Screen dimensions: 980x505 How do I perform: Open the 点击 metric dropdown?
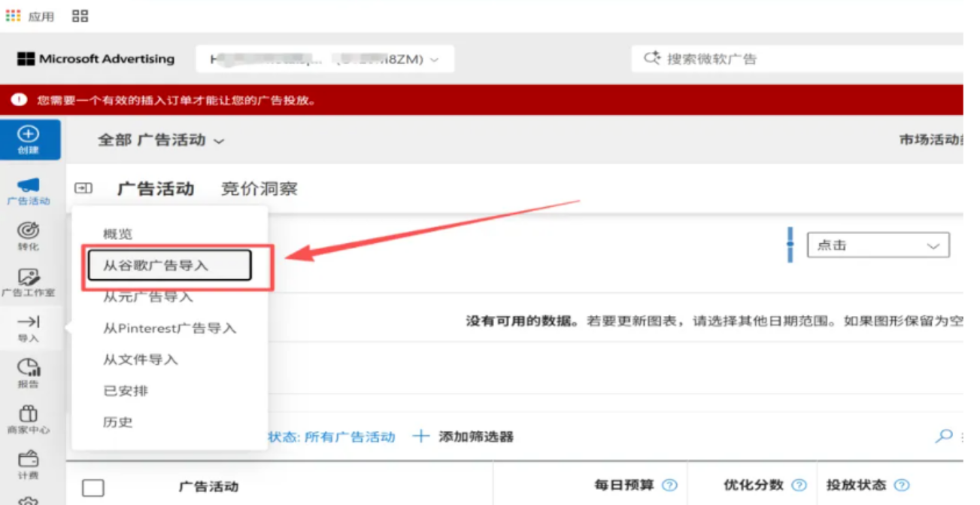878,245
